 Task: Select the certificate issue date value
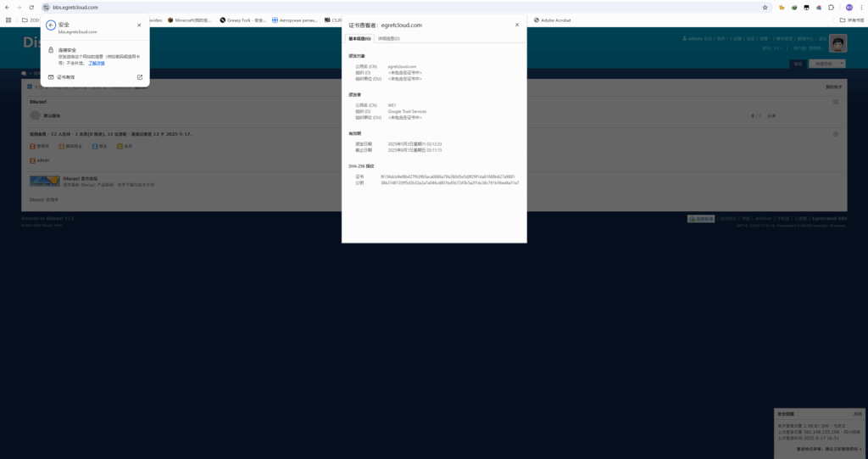tap(415, 144)
